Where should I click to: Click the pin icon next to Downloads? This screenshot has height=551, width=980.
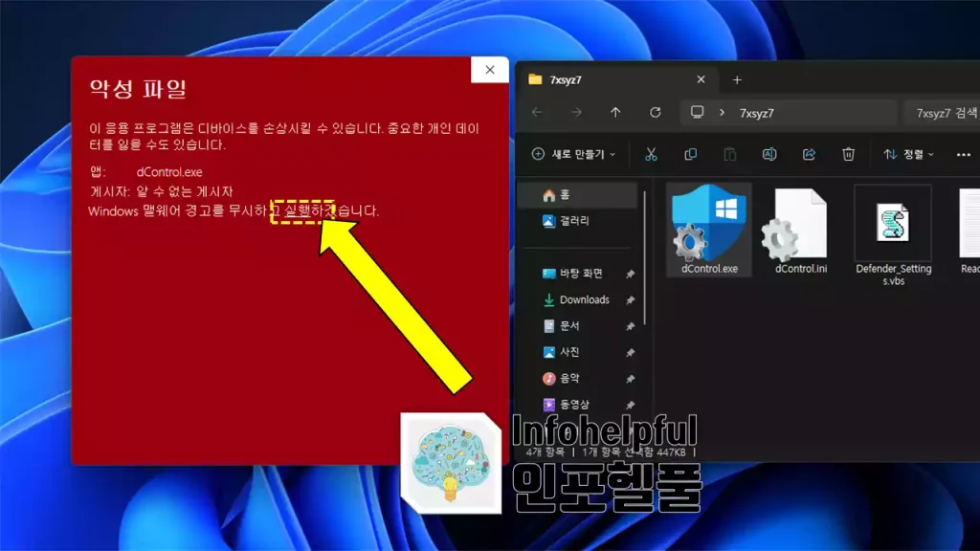630,300
